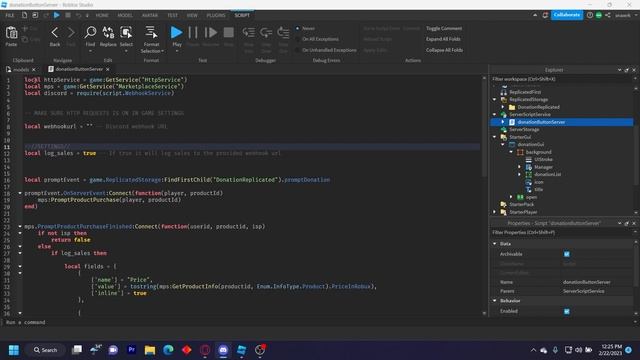The image size is (640, 360).
Task: Click the Paste clipboard icon
Action: pos(11,33)
